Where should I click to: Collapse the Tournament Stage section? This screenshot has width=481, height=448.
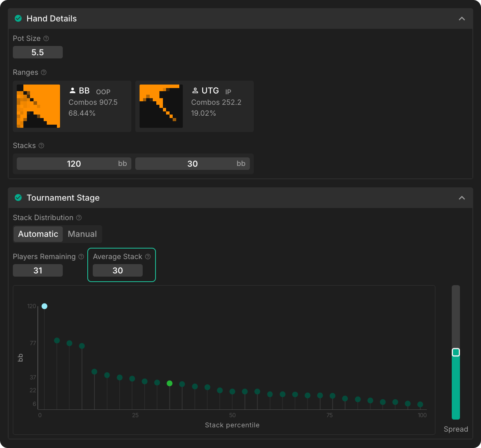point(462,198)
